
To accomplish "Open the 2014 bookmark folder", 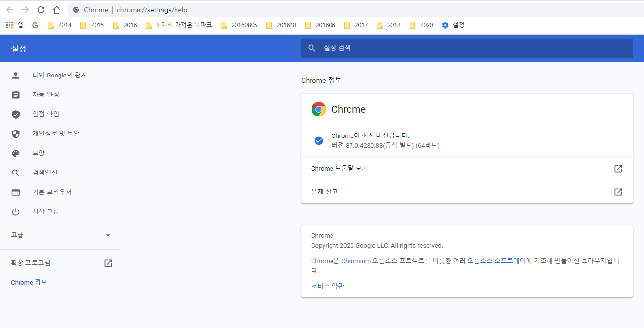I will click(x=59, y=25).
